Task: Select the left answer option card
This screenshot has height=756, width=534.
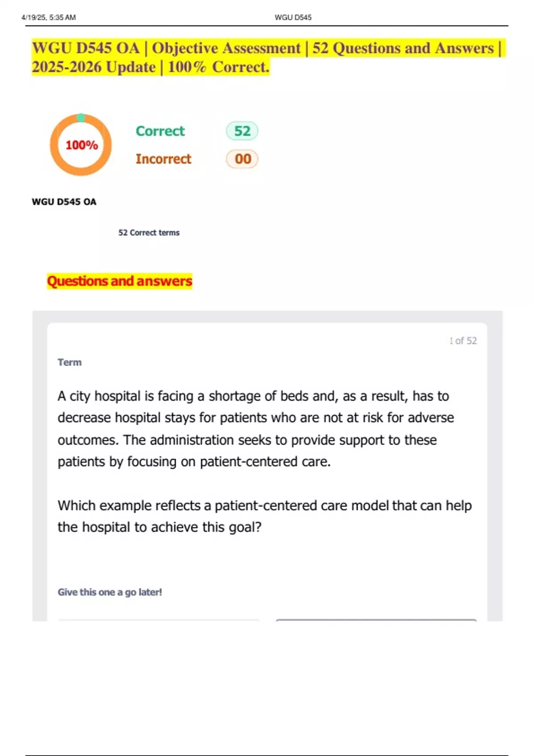Action: click(x=158, y=620)
